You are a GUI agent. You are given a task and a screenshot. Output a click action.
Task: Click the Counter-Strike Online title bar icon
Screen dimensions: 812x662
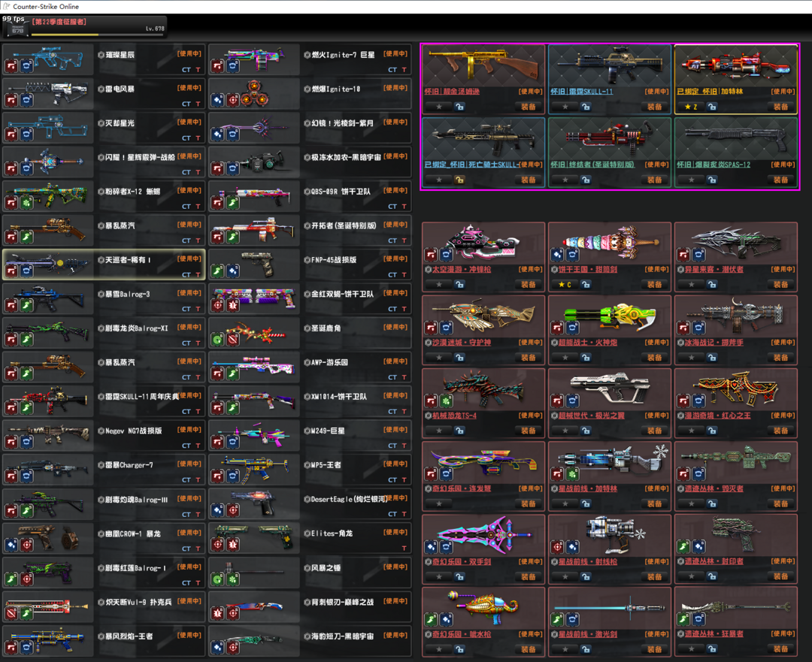(x=6, y=6)
